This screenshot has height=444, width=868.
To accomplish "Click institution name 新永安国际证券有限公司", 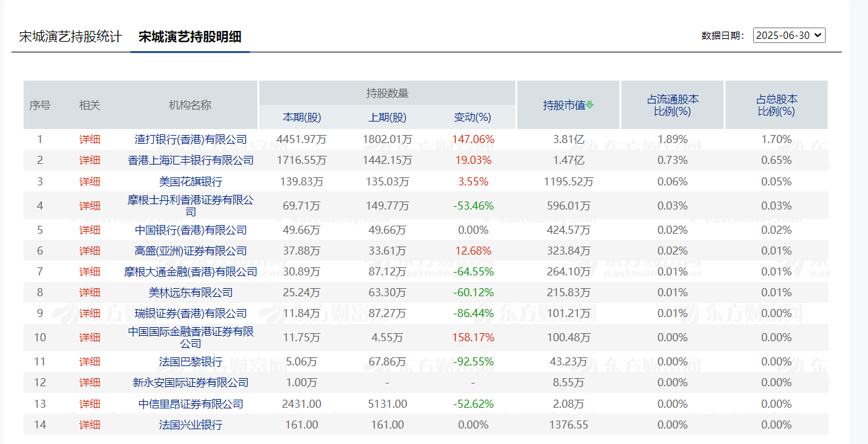I will coord(191,382).
